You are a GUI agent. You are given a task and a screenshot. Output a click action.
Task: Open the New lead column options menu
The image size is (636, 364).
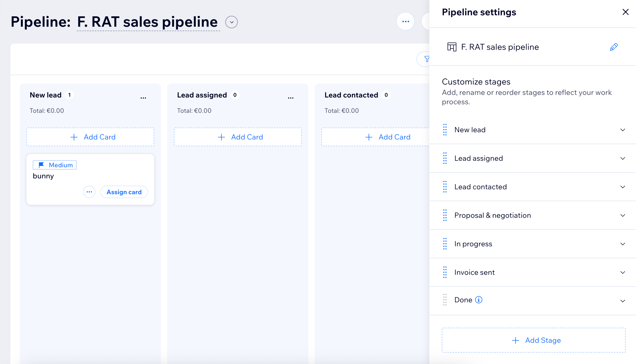144,97
